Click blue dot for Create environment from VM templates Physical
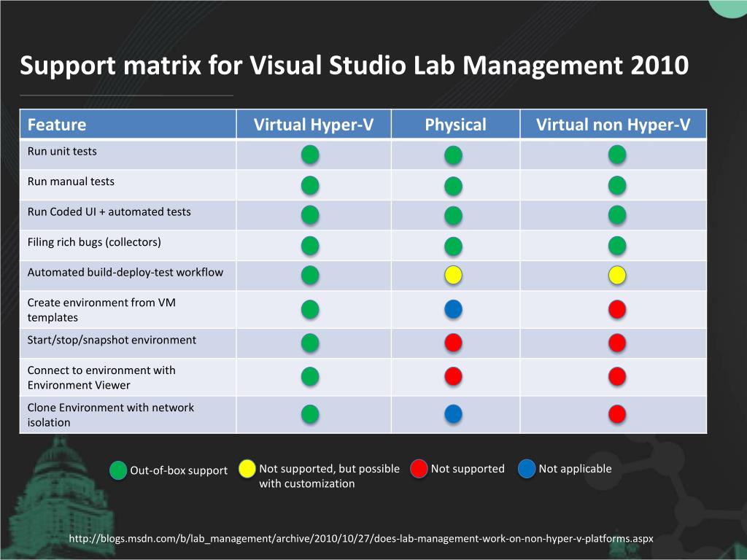 click(454, 309)
